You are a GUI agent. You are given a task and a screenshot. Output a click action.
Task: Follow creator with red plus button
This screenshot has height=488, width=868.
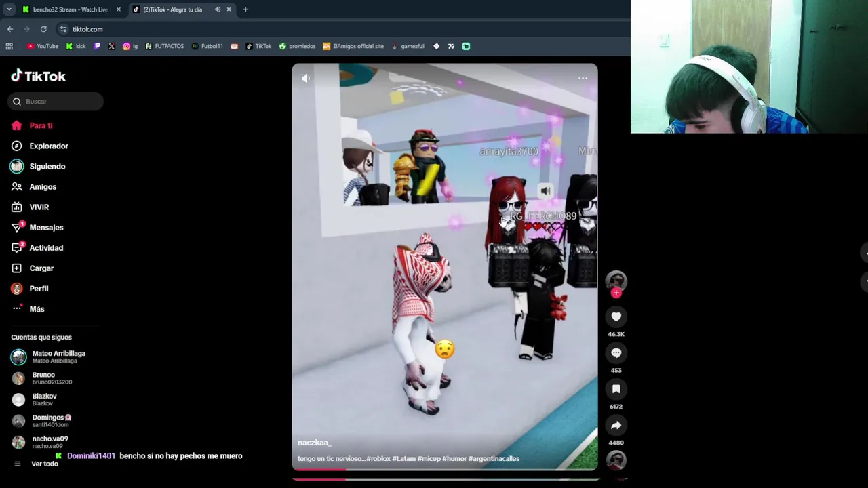[x=616, y=293]
